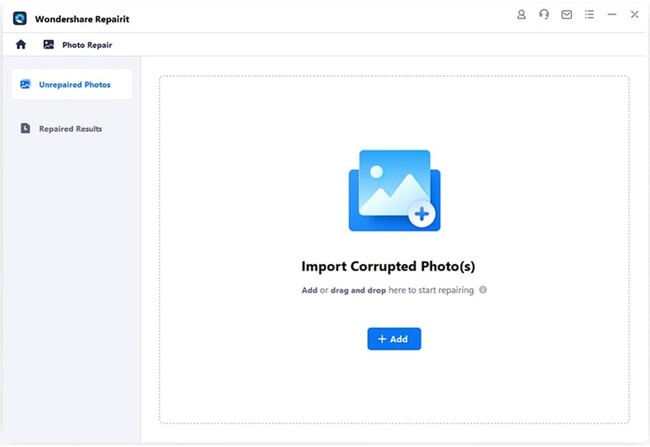Viewport: 650px width, 447px height.
Task: Open the user account icon
Action: click(521, 15)
